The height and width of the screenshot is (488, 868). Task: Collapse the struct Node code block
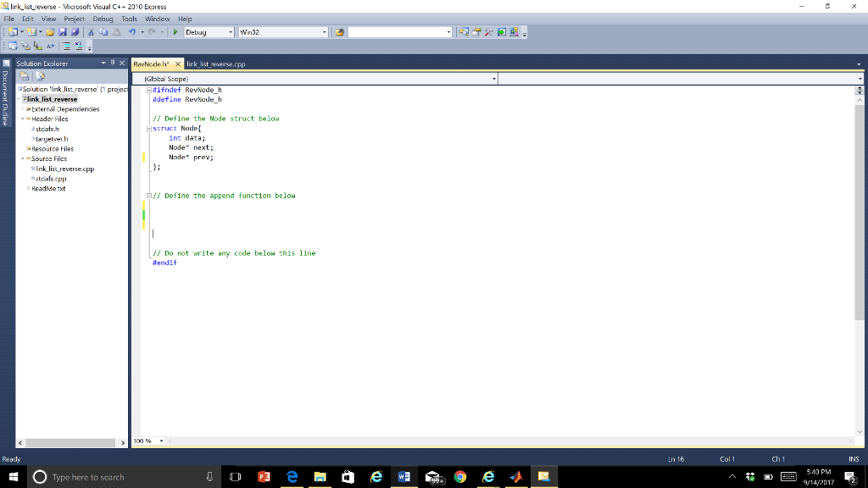(x=150, y=129)
